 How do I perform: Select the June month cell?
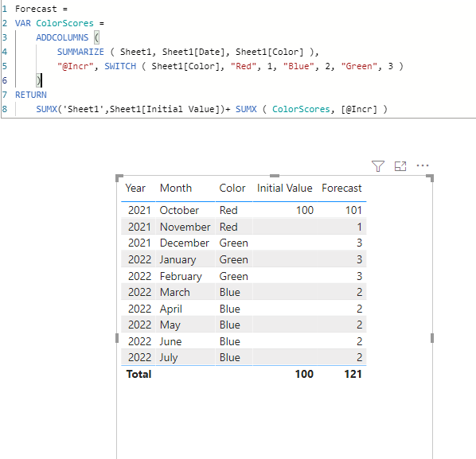pyautogui.click(x=170, y=341)
